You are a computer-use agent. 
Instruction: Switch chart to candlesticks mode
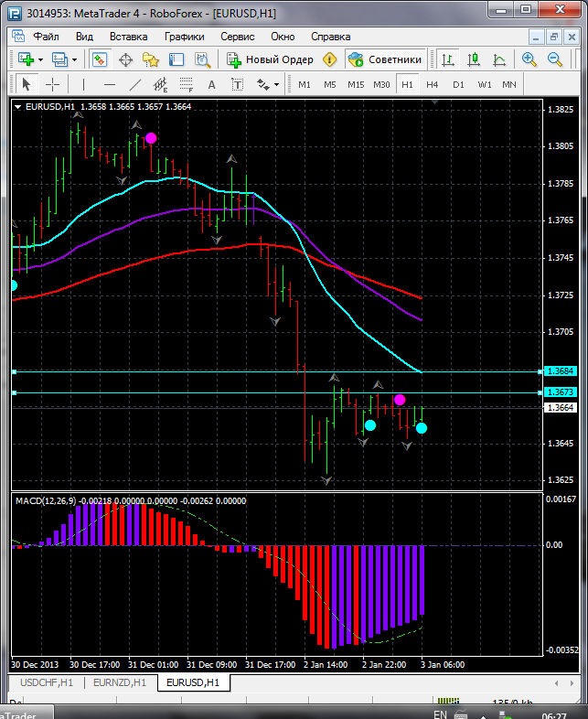click(474, 59)
